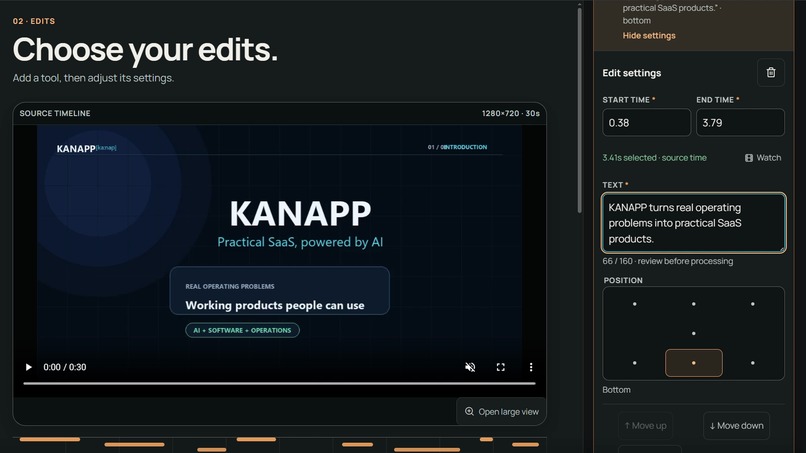Click the Start Time field showing 0.38
Image resolution: width=806 pixels, height=453 pixels.
646,122
